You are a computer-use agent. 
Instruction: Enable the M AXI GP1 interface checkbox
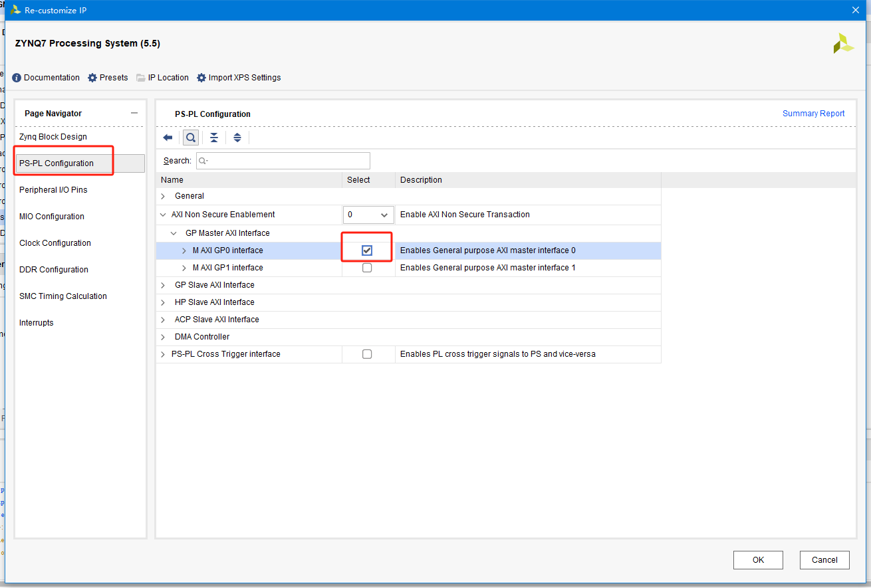tap(367, 268)
